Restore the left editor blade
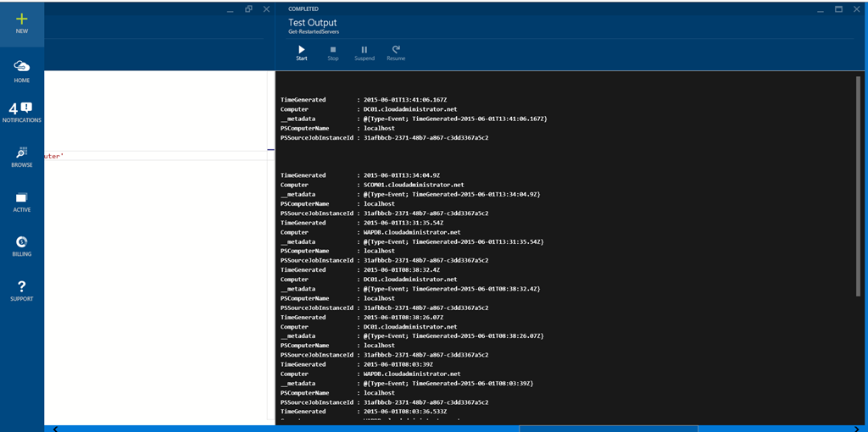Viewport: 868px width, 432px height. coord(248,9)
